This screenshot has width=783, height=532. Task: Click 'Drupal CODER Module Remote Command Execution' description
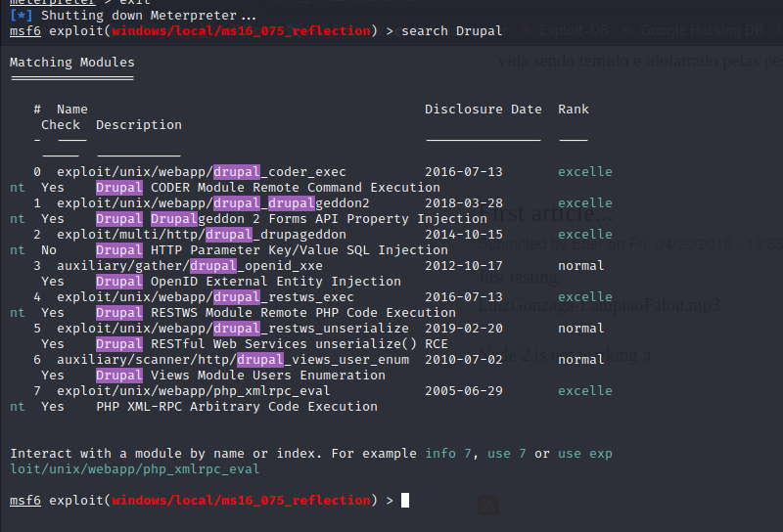point(268,188)
